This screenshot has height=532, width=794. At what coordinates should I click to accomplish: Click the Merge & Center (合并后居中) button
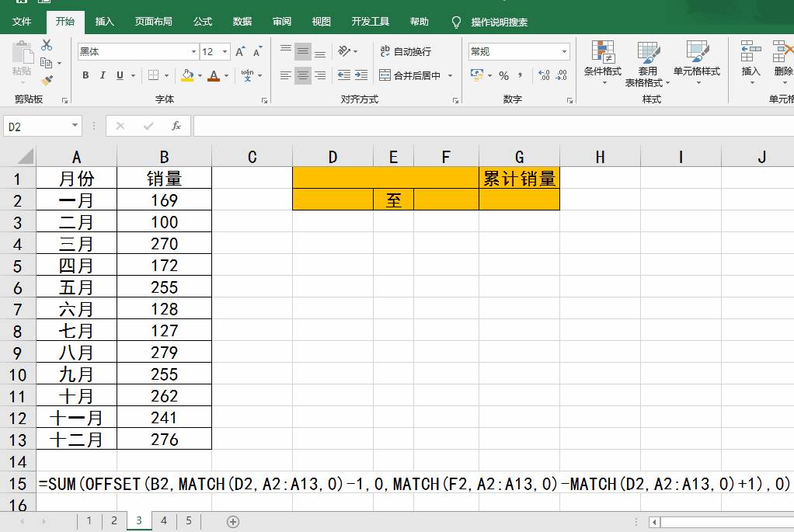[x=410, y=75]
